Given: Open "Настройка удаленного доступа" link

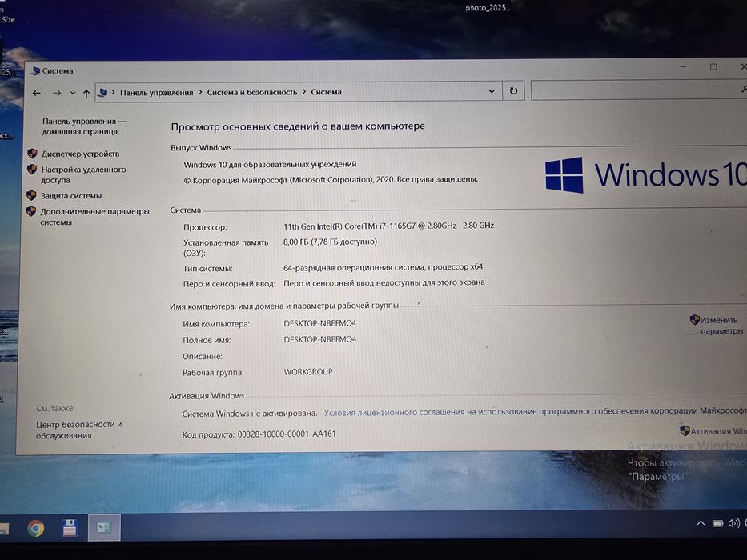Looking at the screenshot, I should pos(83,174).
